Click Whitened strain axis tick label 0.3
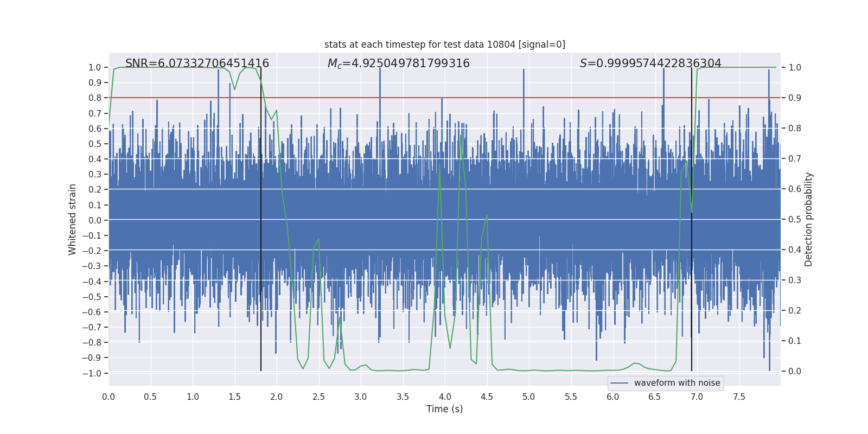Viewport: 868px width, 434px height. click(95, 175)
